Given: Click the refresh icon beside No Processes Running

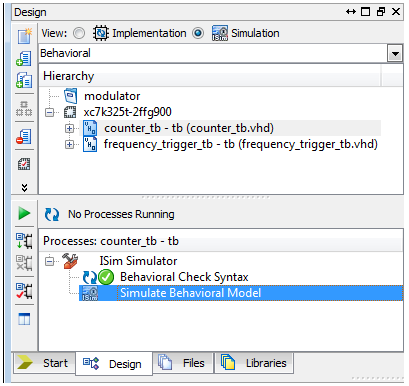Looking at the screenshot, I should (x=52, y=214).
